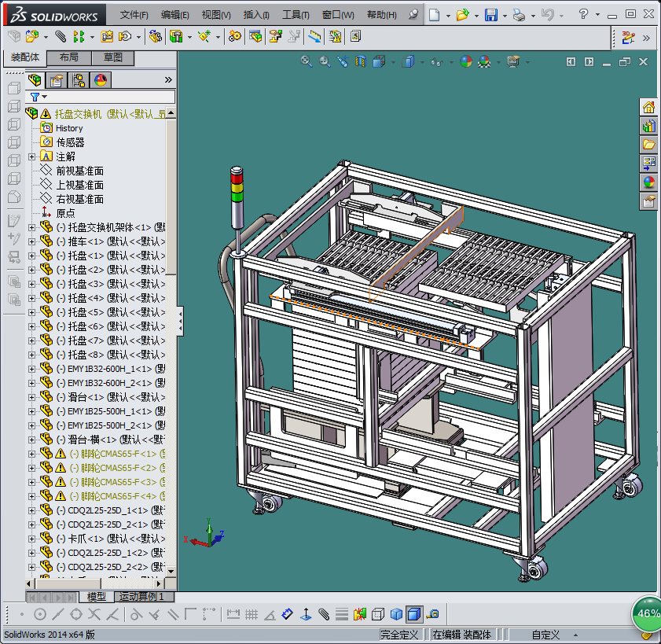The image size is (661, 644).
Task: Toggle shaded with edges display mode
Action: [x=414, y=614]
